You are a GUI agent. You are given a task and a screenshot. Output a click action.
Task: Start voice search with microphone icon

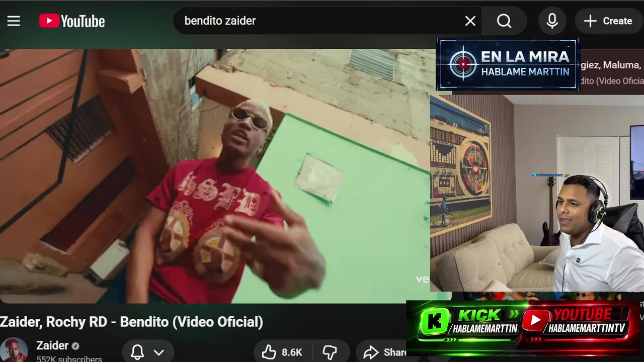tap(552, 21)
